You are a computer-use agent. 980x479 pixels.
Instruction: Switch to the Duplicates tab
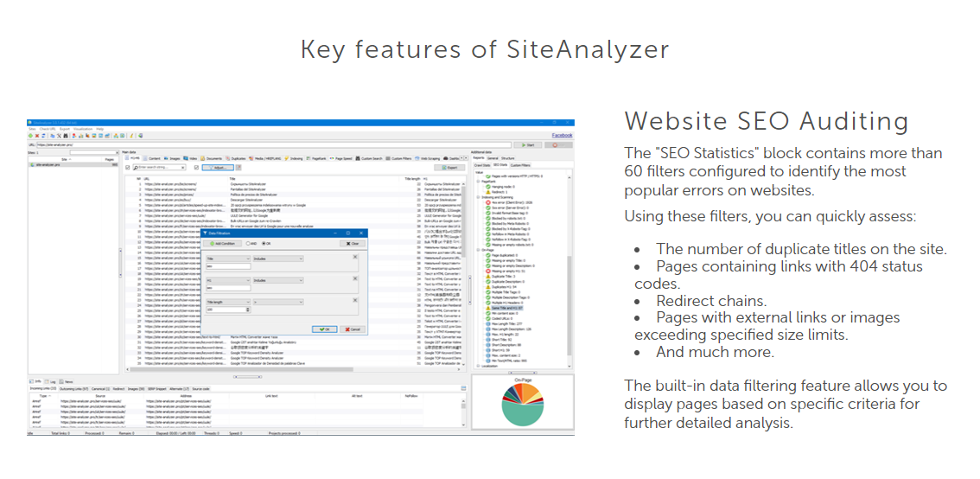coord(236,159)
